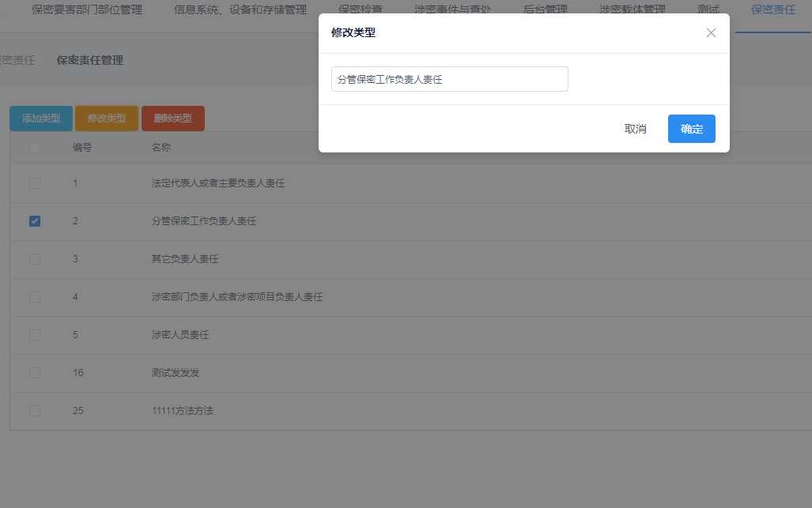The height and width of the screenshot is (508, 812).
Task: Check the 其它负责人责任 checkbox
Action: click(x=34, y=258)
